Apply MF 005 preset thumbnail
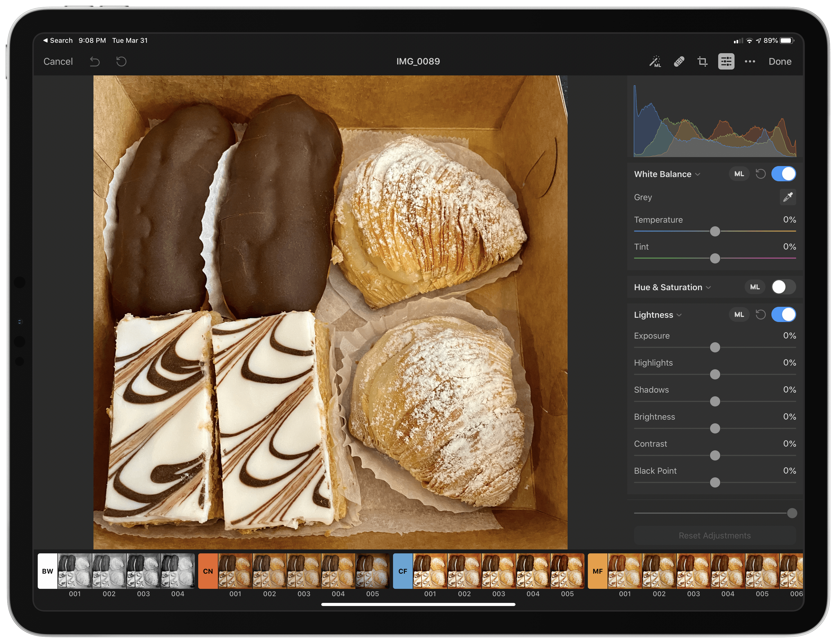Screen dimensions: 837x644 (x=762, y=571)
